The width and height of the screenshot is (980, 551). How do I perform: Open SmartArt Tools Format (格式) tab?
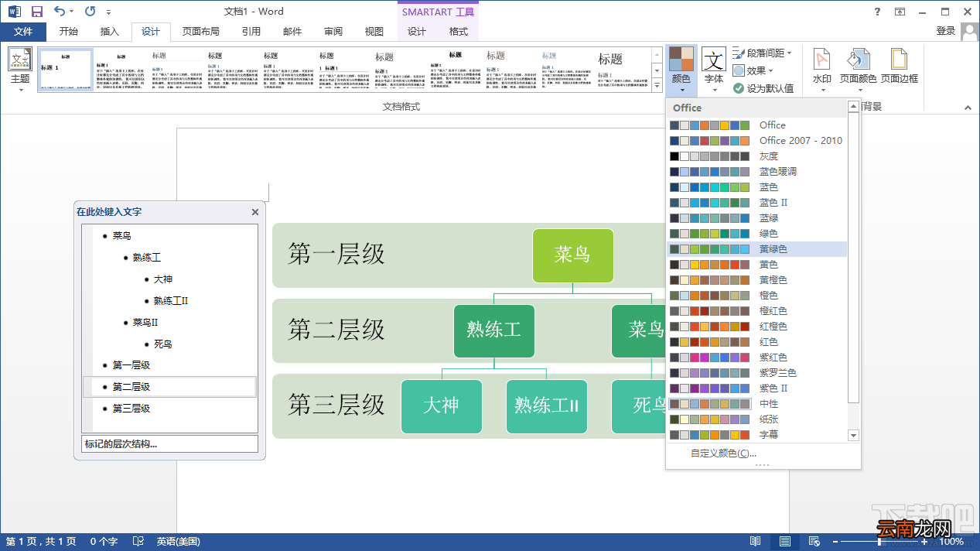pos(459,32)
